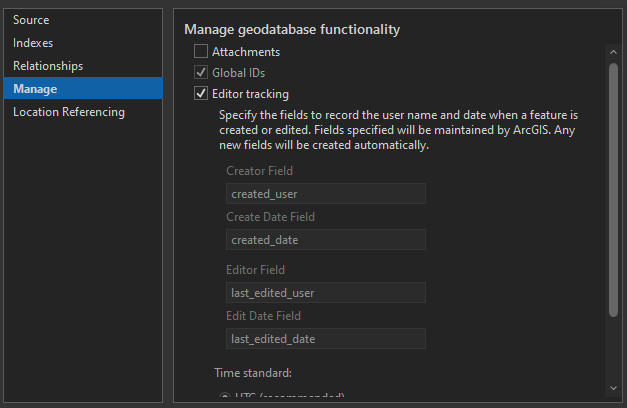
Task: Focus the Create Date Field text box
Action: pos(326,239)
